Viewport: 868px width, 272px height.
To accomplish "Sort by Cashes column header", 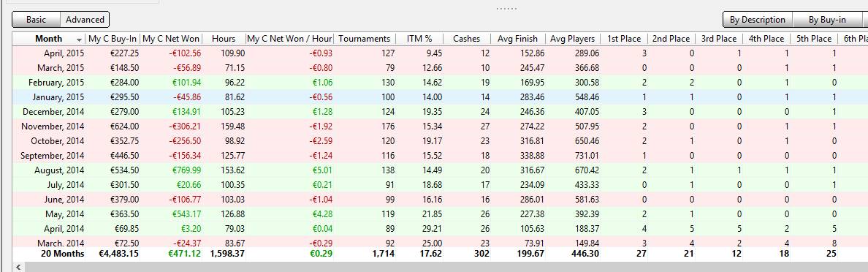I will pyautogui.click(x=467, y=39).
